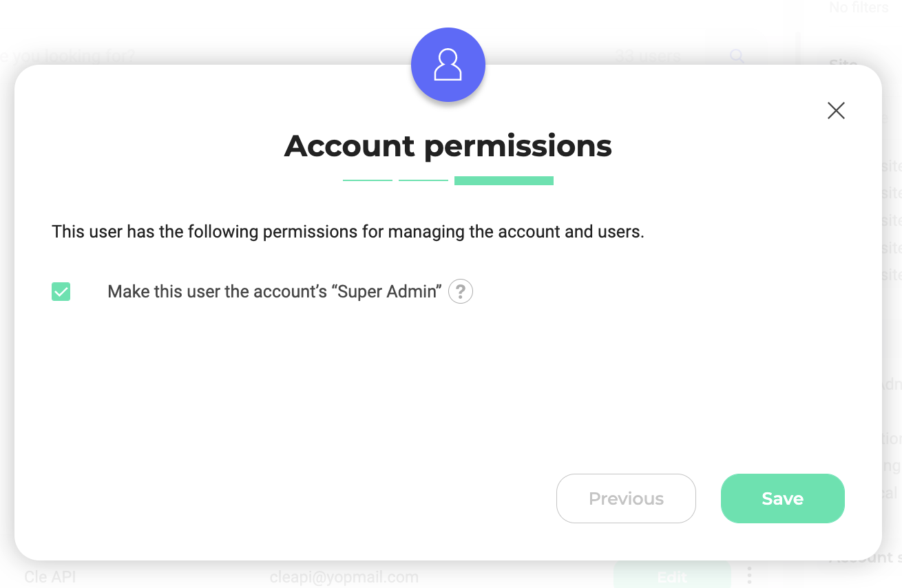Select the Cle API user name
Screen dimensions: 902x588
tap(50, 577)
